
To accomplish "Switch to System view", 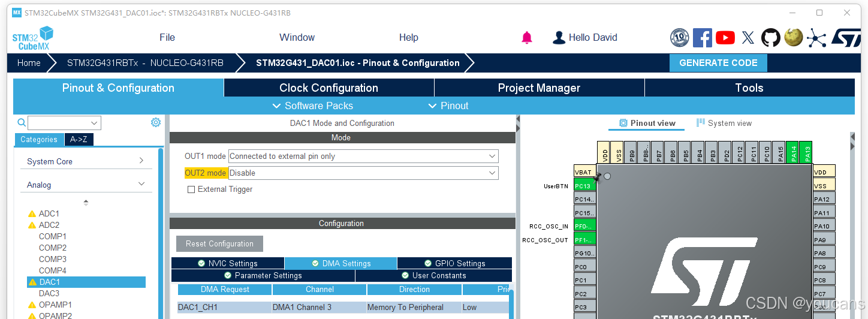I will pyautogui.click(x=724, y=123).
